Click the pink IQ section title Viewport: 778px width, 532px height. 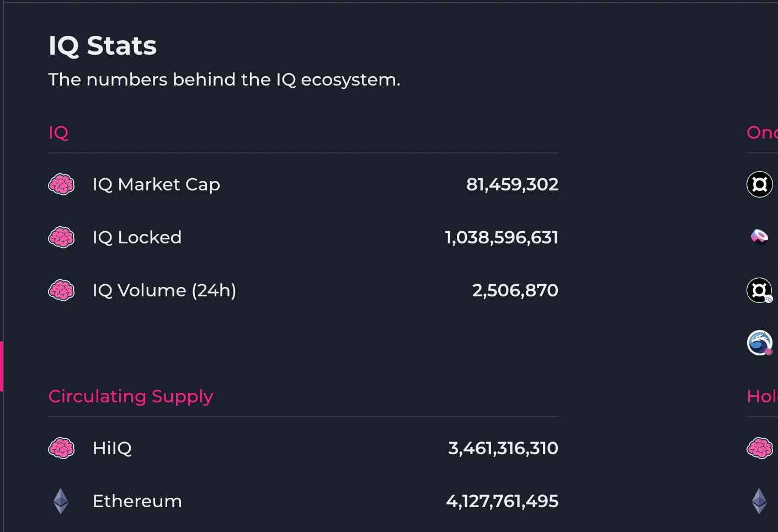(58, 133)
